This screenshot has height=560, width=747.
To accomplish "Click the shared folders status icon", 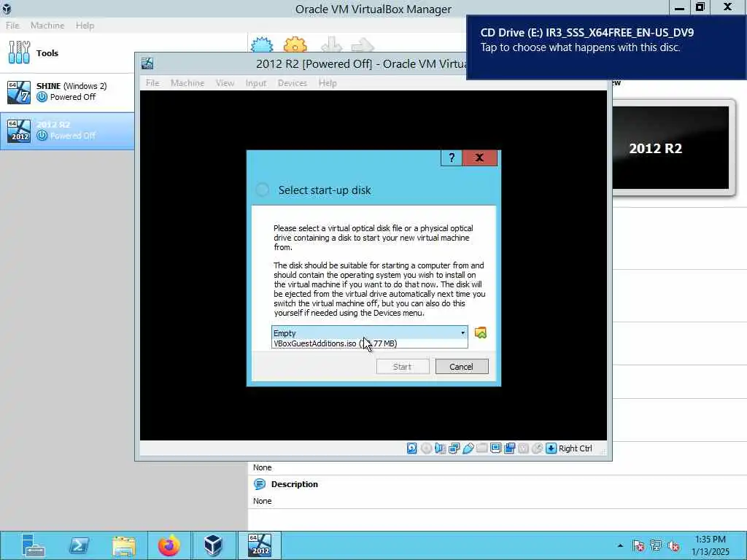I will (x=481, y=448).
